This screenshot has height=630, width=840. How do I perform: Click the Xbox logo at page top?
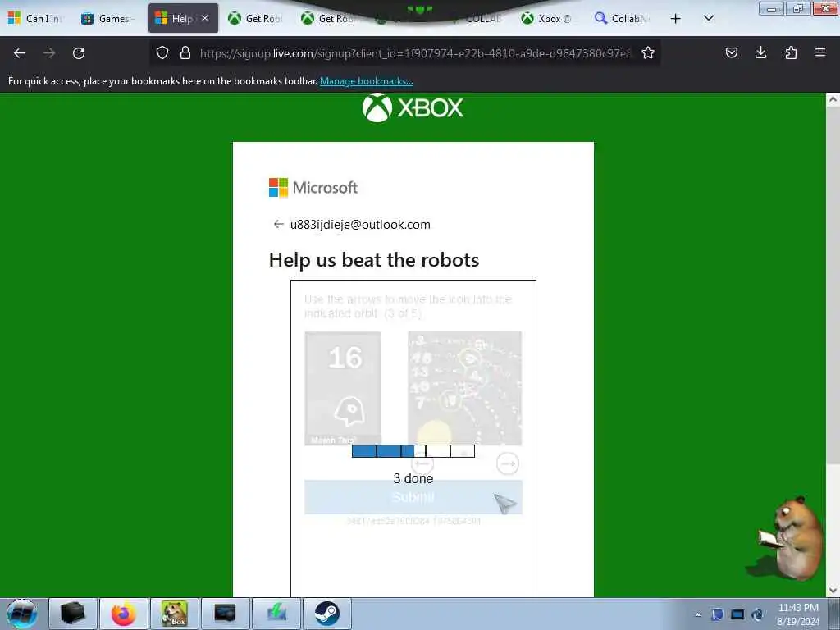click(413, 107)
